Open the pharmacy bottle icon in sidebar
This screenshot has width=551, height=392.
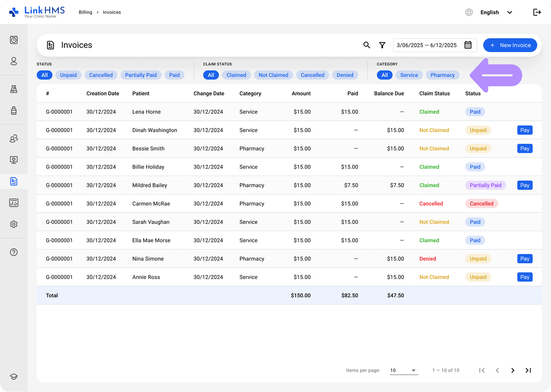[14, 111]
